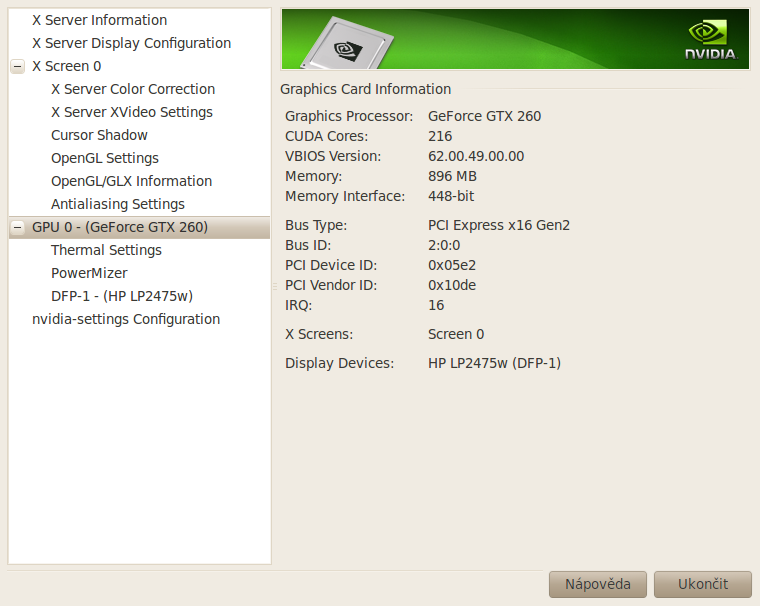Image resolution: width=760 pixels, height=606 pixels.
Task: Collapse the X Screen 0 tree node
Action: [17, 66]
